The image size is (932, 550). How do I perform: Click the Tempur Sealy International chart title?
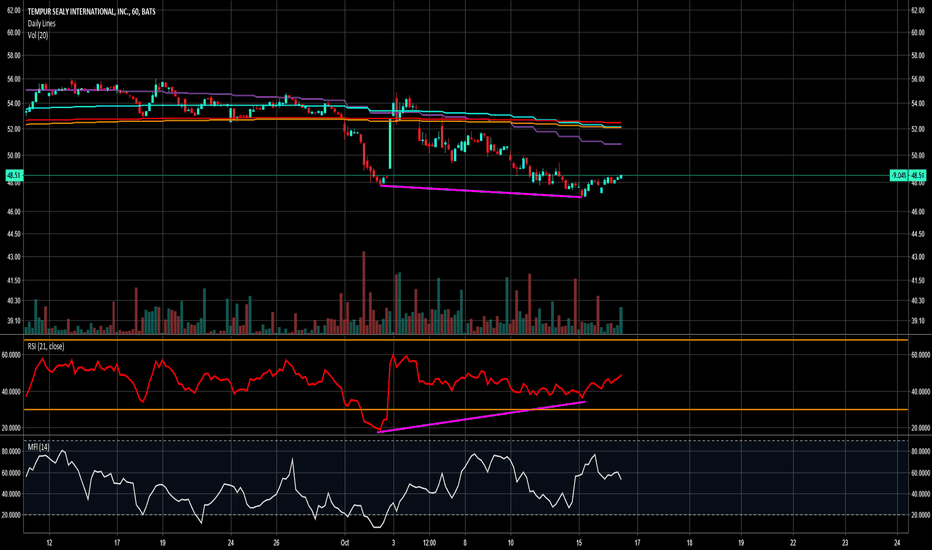92,11
